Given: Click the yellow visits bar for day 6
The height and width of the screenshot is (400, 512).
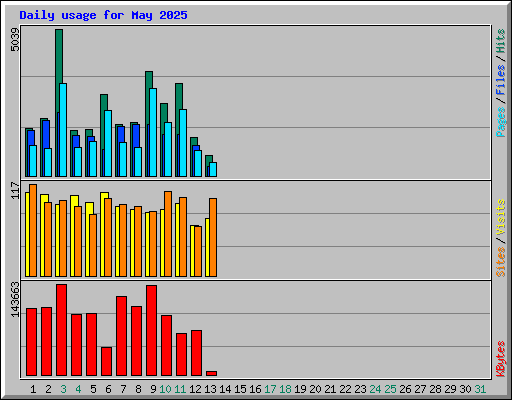Looking at the screenshot, I should 103,234.
